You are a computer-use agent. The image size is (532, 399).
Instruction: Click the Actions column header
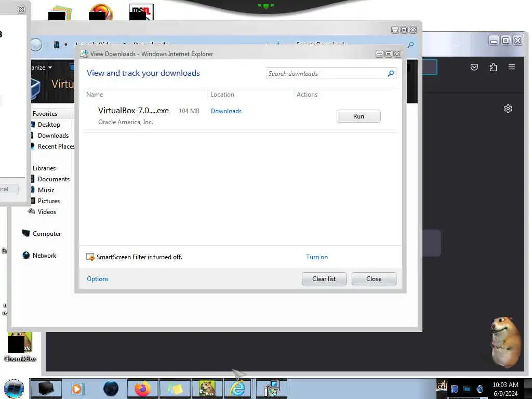[x=307, y=95]
